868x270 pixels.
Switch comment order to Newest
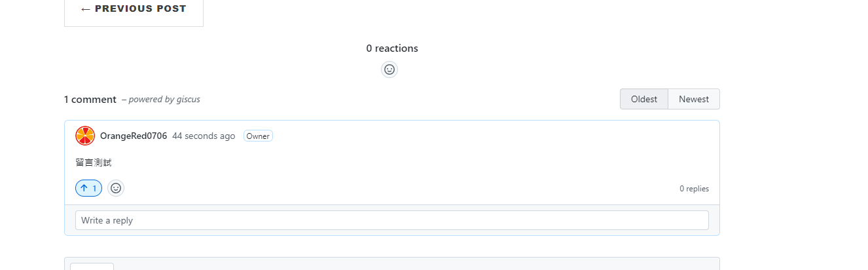click(x=693, y=99)
